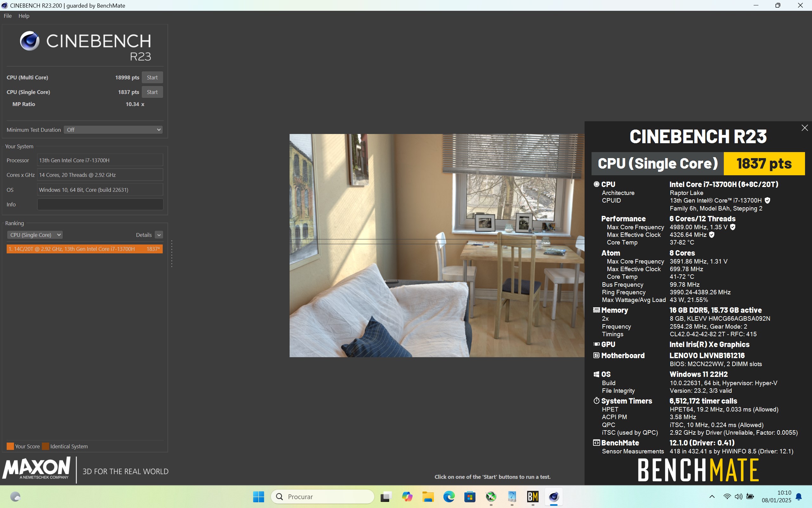Click the panel splitter dotted handle

click(x=172, y=254)
